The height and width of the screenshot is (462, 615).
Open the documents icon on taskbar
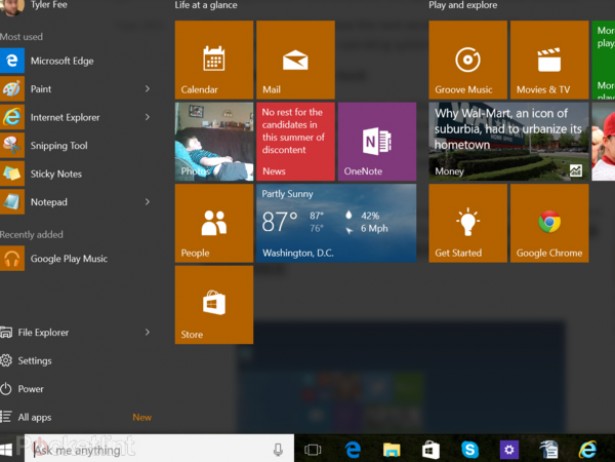pyautogui.click(x=548, y=449)
